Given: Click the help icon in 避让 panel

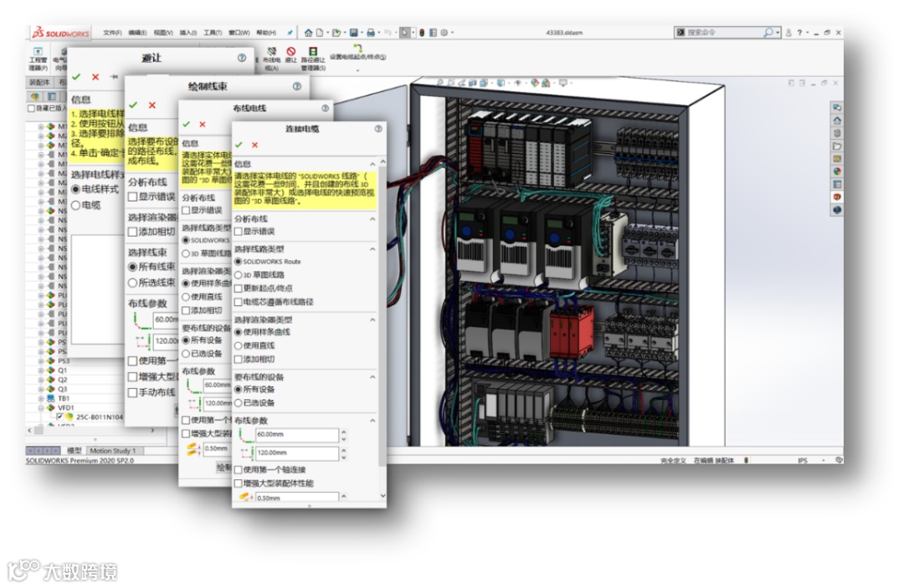Looking at the screenshot, I should tap(242, 59).
